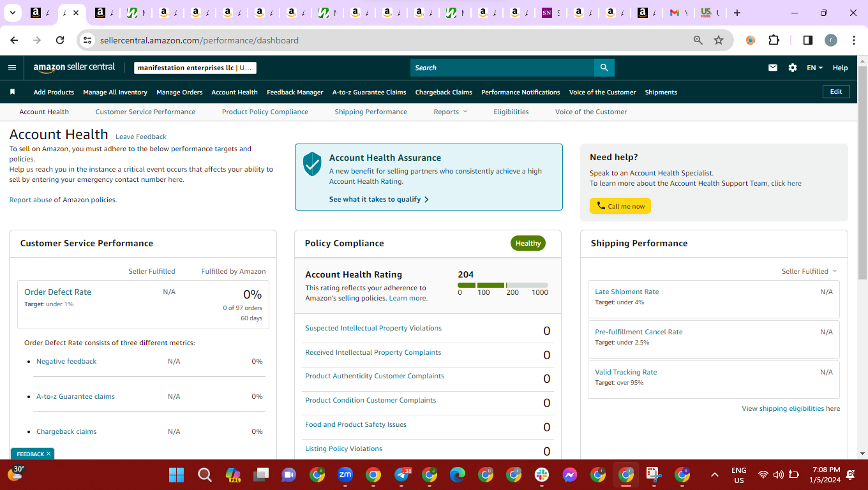Click Learn more under Account Health Rating
The image size is (868, 490).
(408, 298)
